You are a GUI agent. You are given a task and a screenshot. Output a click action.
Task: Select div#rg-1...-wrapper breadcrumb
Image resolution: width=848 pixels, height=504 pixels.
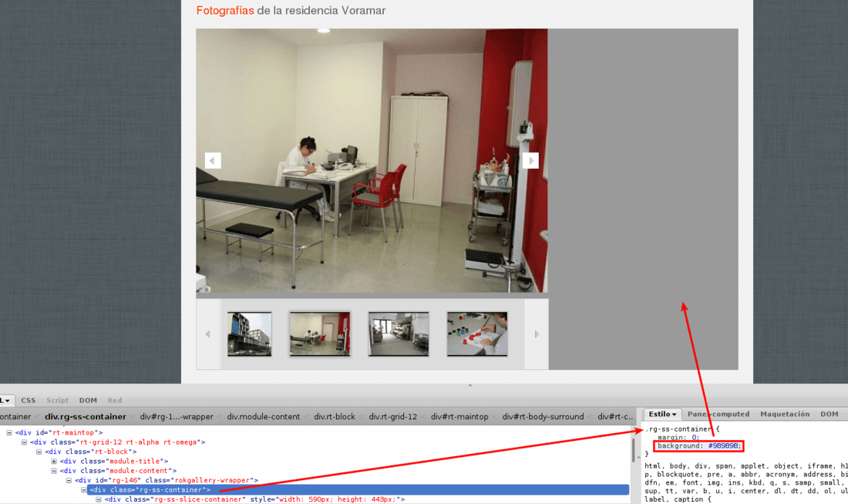(177, 416)
